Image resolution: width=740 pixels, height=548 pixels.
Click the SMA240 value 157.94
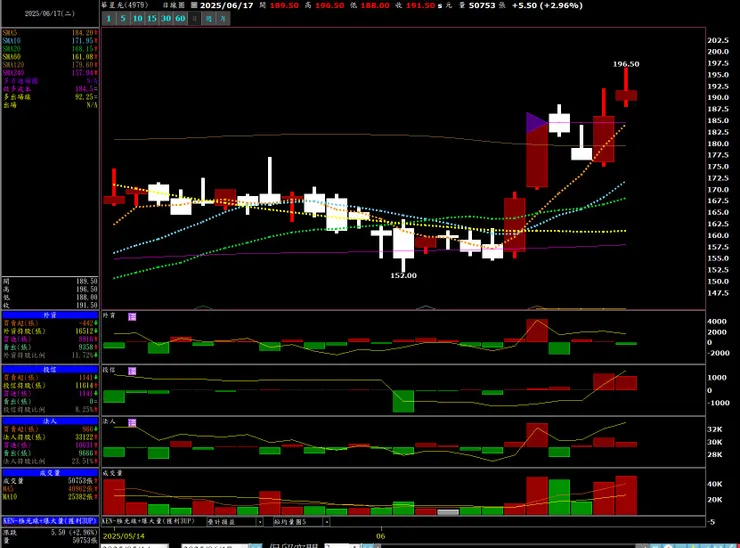click(84, 73)
